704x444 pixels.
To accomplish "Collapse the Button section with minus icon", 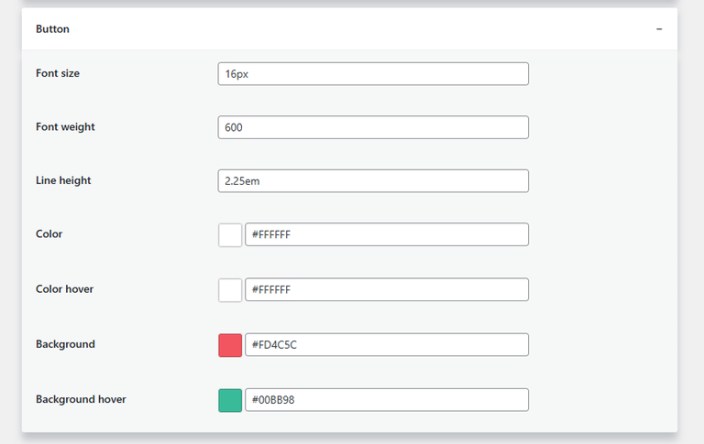I will coord(659,30).
